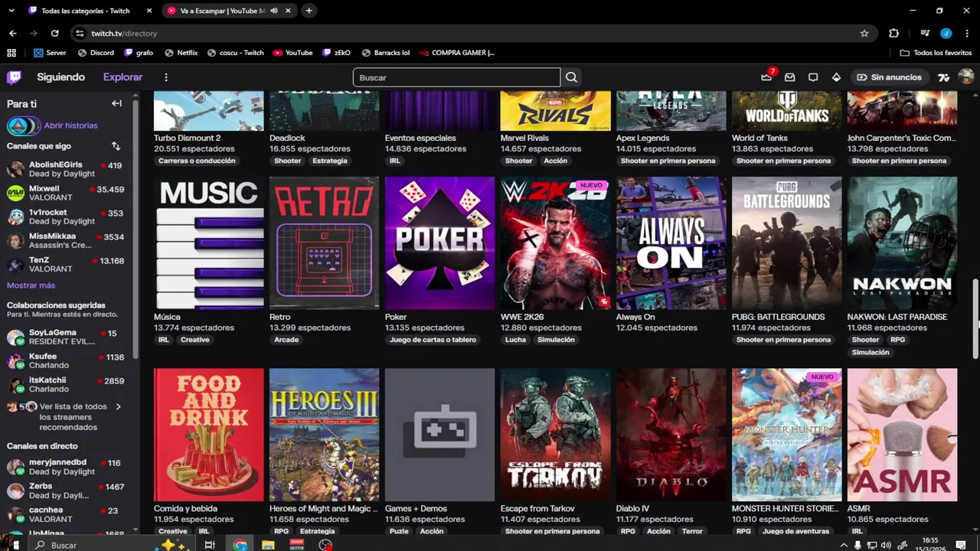980x551 pixels.
Task: Click the Bits diamond icon
Action: [x=836, y=77]
